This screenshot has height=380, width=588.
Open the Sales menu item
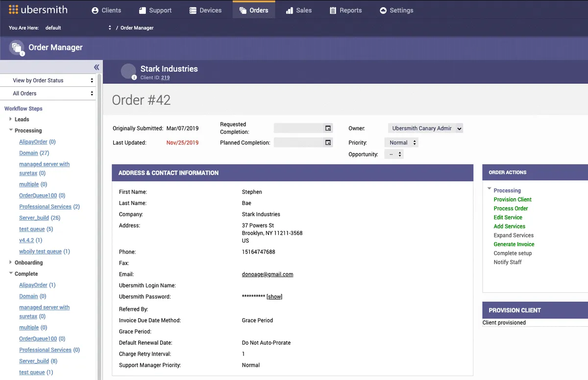pos(298,10)
